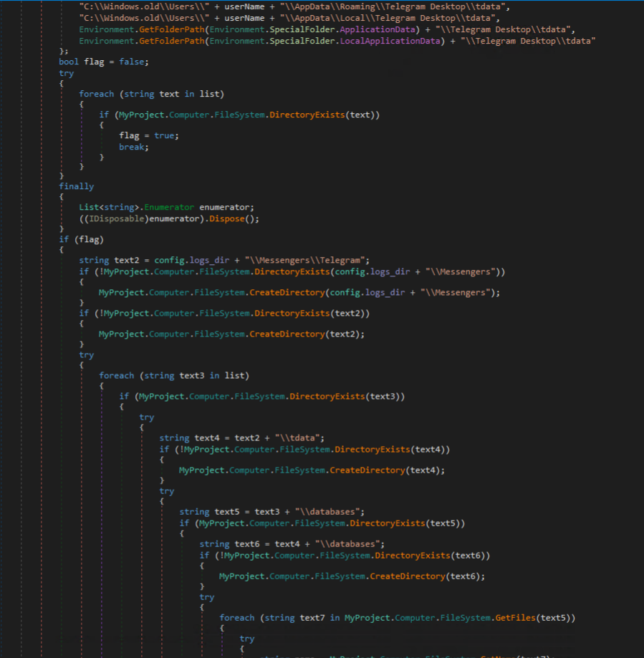Click the 'Dispose' method call
Viewport: 644px width, 658px height.
[x=226, y=218]
